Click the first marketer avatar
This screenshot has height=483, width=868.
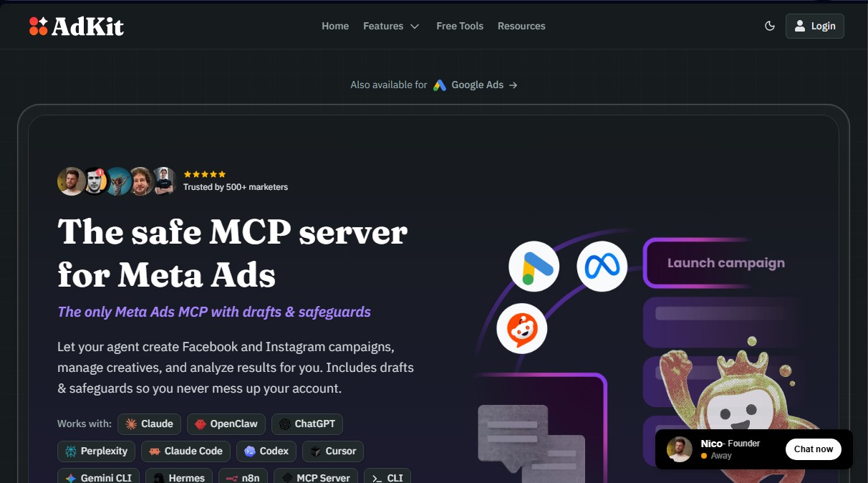pos(71,181)
